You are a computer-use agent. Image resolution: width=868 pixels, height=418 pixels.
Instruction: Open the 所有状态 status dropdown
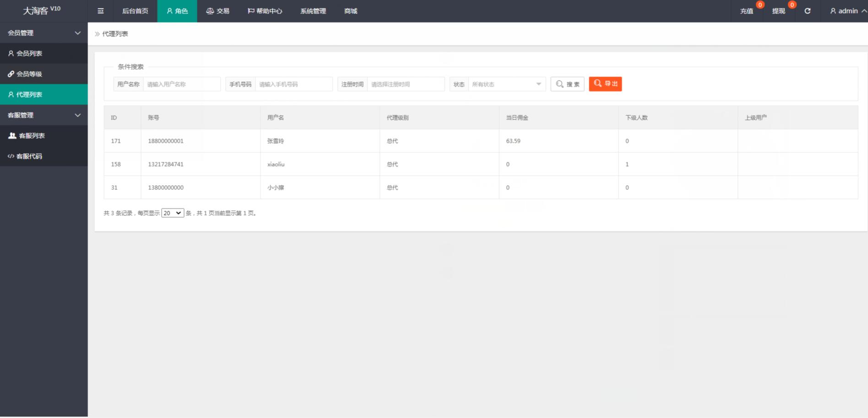coord(506,84)
